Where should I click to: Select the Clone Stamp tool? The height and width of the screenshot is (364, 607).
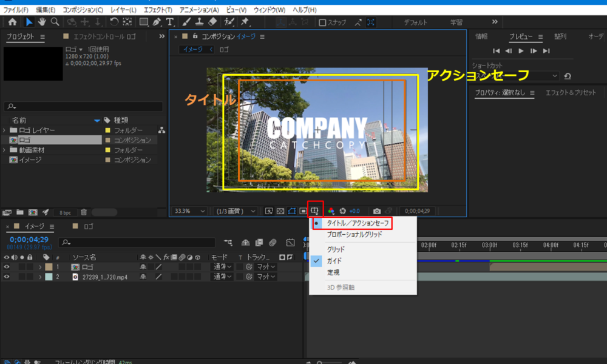[x=200, y=22]
